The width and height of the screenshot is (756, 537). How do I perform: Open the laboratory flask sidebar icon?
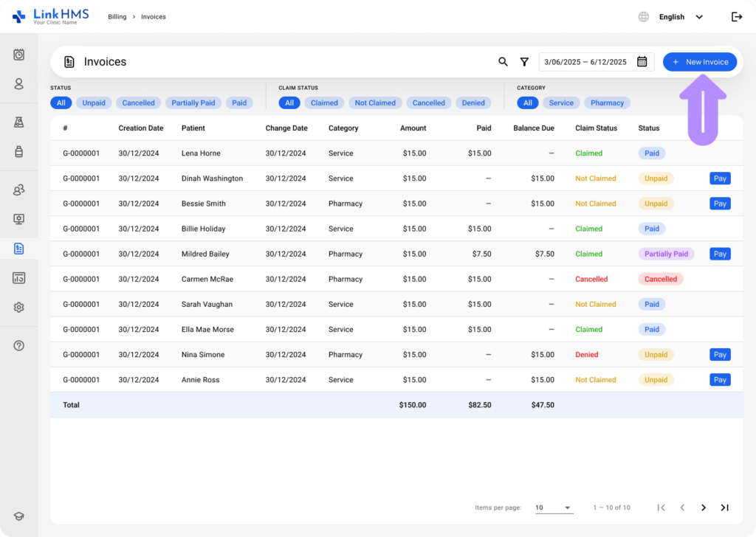tap(18, 122)
